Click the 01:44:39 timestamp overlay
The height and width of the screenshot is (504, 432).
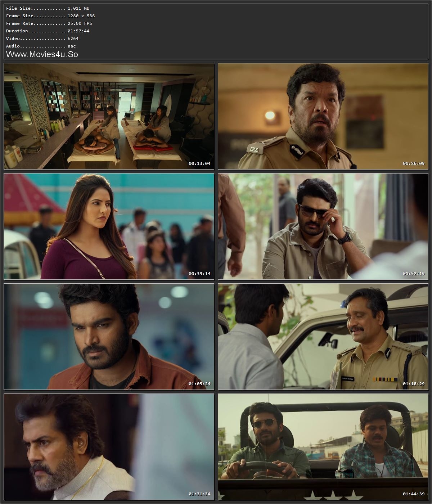click(x=414, y=494)
